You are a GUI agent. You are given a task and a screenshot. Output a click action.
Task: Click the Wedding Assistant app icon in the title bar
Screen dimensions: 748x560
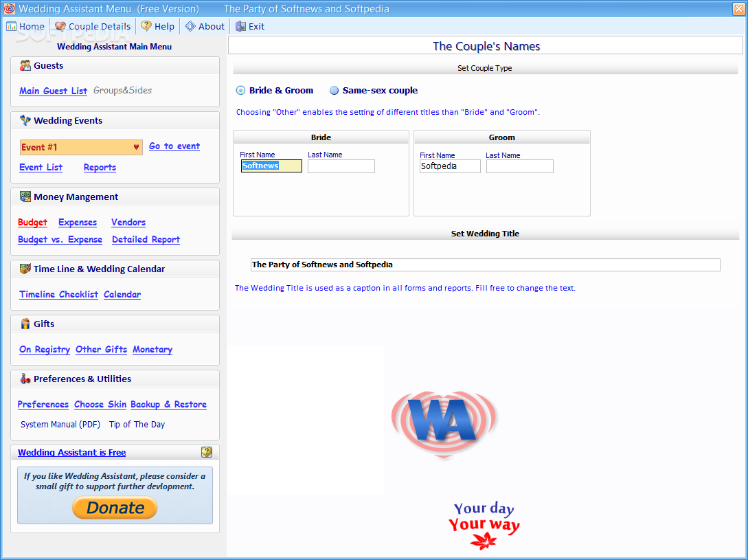[x=9, y=9]
